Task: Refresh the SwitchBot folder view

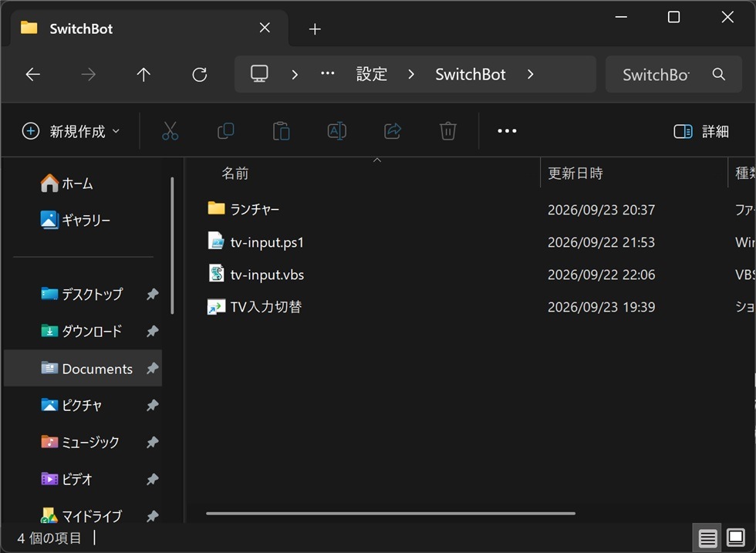Action: point(200,74)
